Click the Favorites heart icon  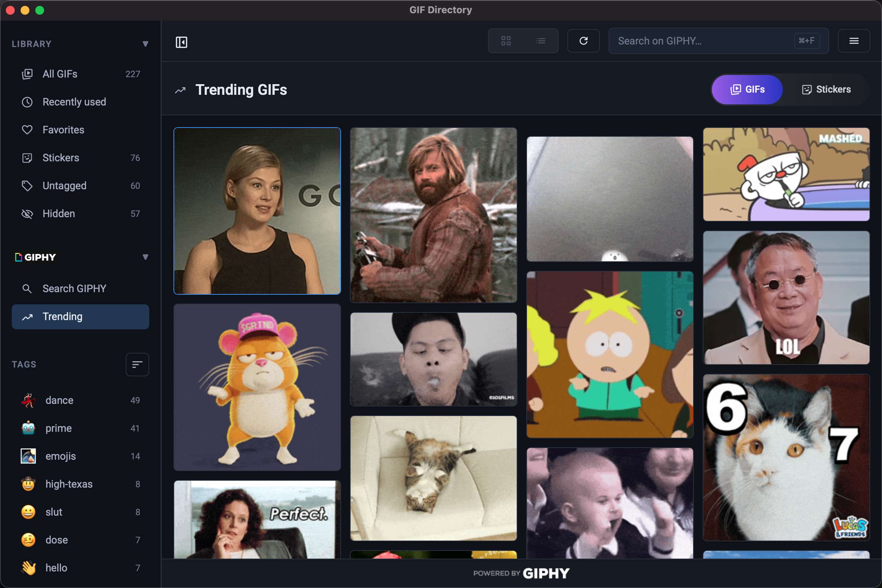(x=27, y=130)
